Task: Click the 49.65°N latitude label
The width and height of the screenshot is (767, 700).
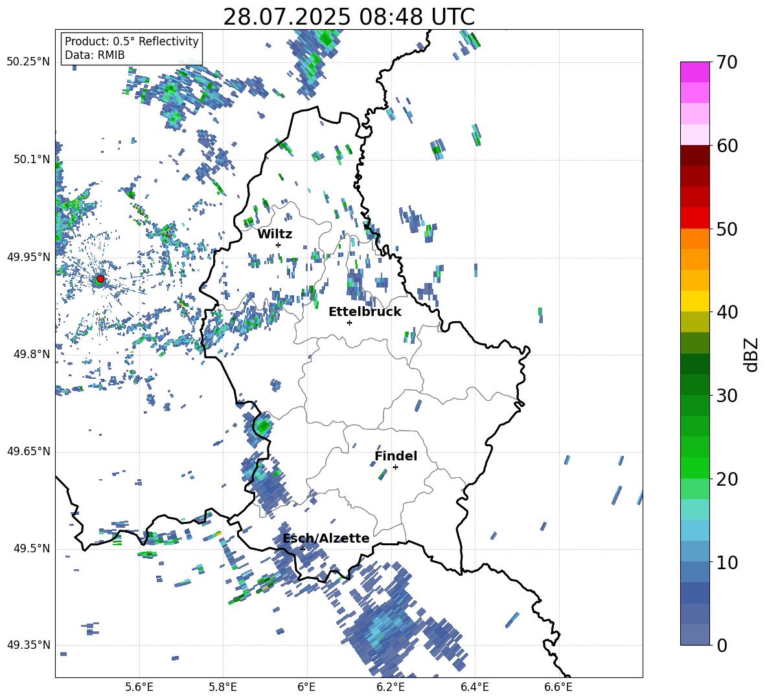Action: (x=29, y=451)
